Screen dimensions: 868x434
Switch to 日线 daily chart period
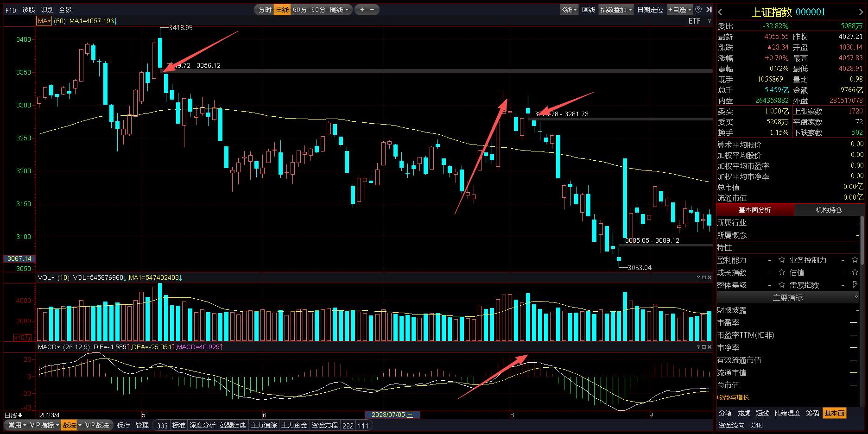pyautogui.click(x=282, y=9)
